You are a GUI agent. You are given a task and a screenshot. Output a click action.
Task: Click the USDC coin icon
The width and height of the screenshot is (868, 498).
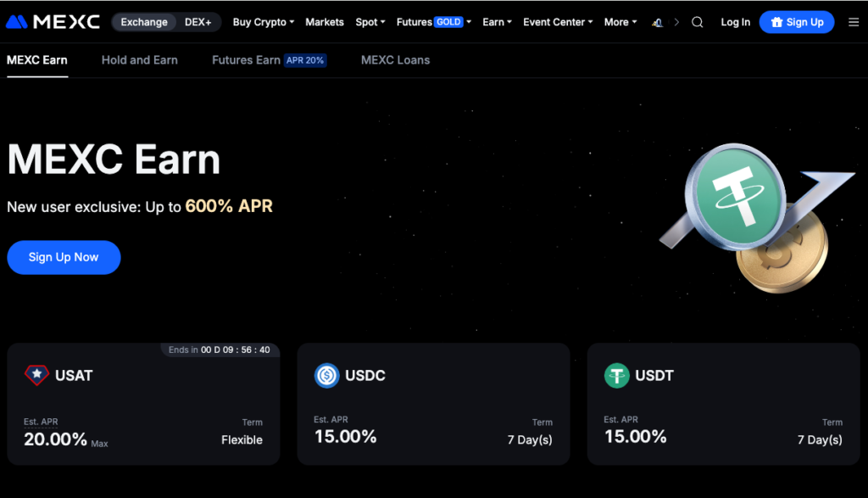tap(326, 375)
